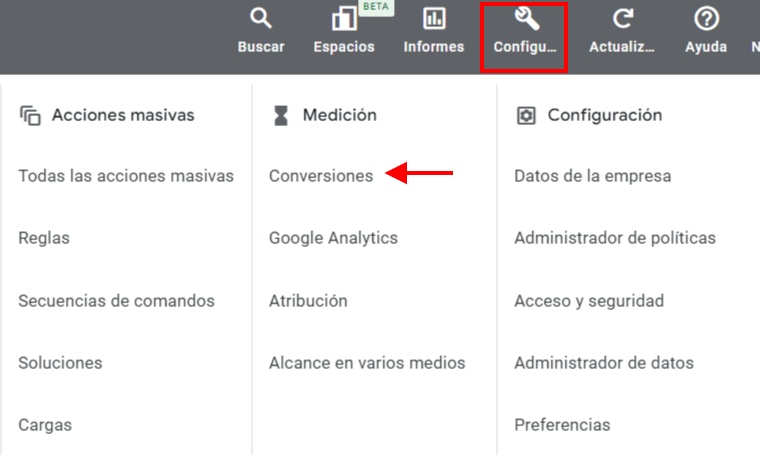Click the Configuración gear section icon
The width and height of the screenshot is (760, 455).
[526, 116]
